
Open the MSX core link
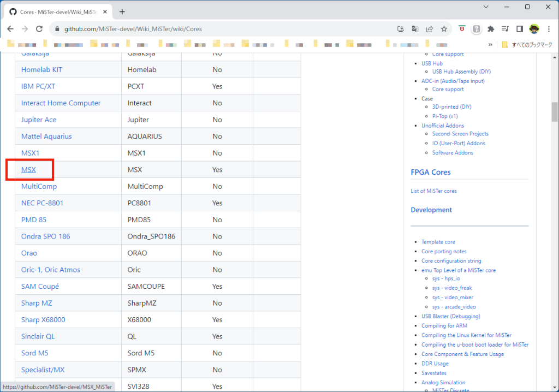28,170
